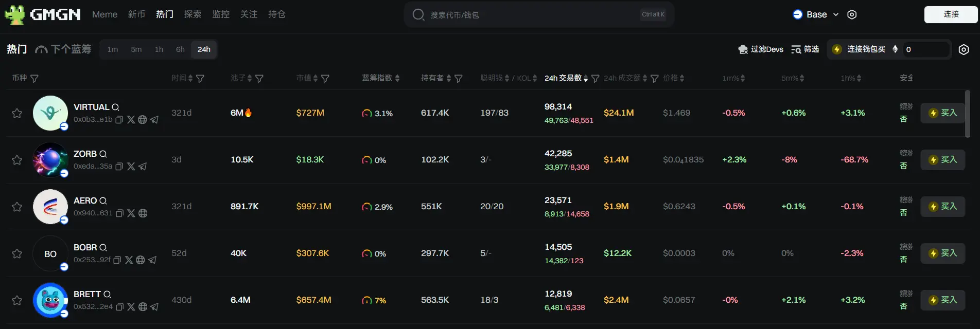Copy the BOBR contract address
The image size is (980, 329).
click(x=117, y=260)
